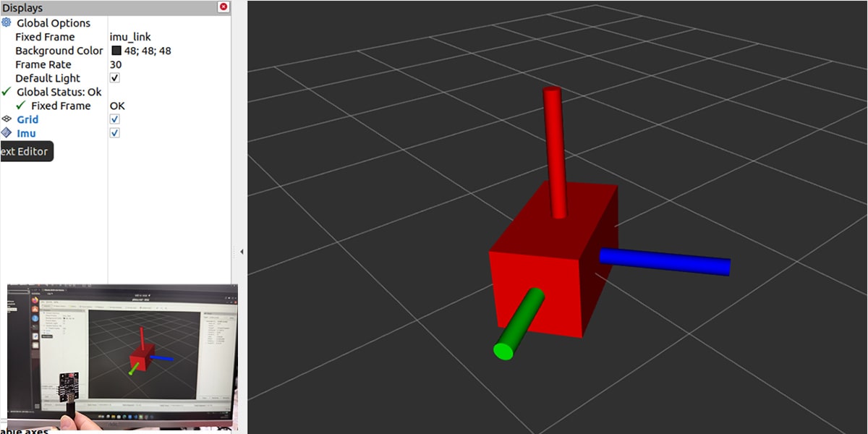Click the green axis cylinder in 3D view
This screenshot has height=434, width=868.
pos(518,323)
